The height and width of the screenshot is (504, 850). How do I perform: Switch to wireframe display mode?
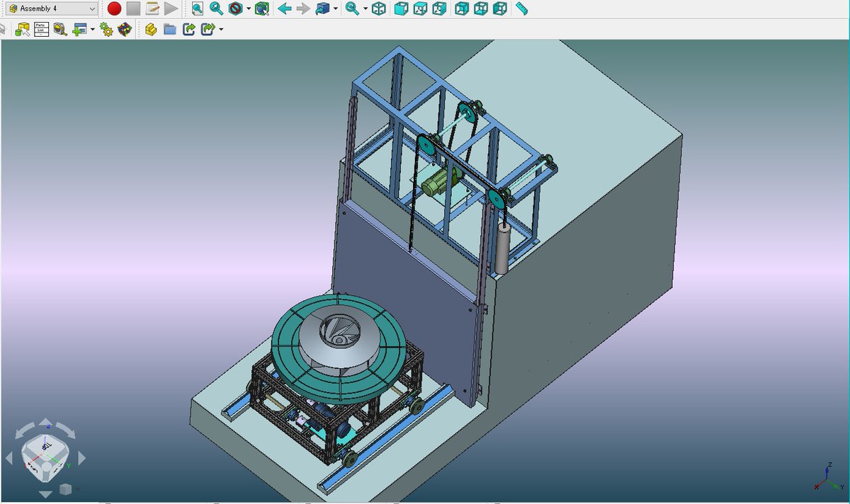379,8
